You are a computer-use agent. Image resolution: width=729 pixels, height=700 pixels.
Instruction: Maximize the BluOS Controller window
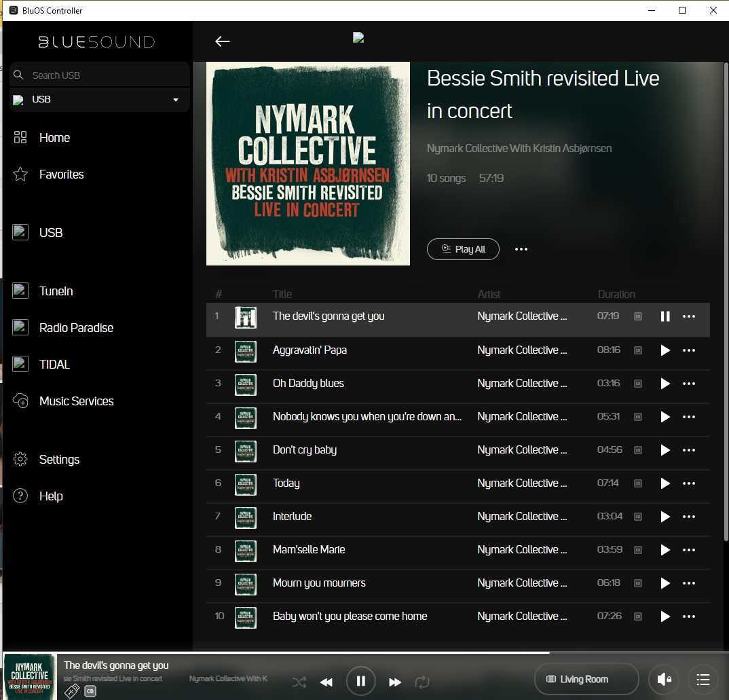pyautogui.click(x=682, y=10)
